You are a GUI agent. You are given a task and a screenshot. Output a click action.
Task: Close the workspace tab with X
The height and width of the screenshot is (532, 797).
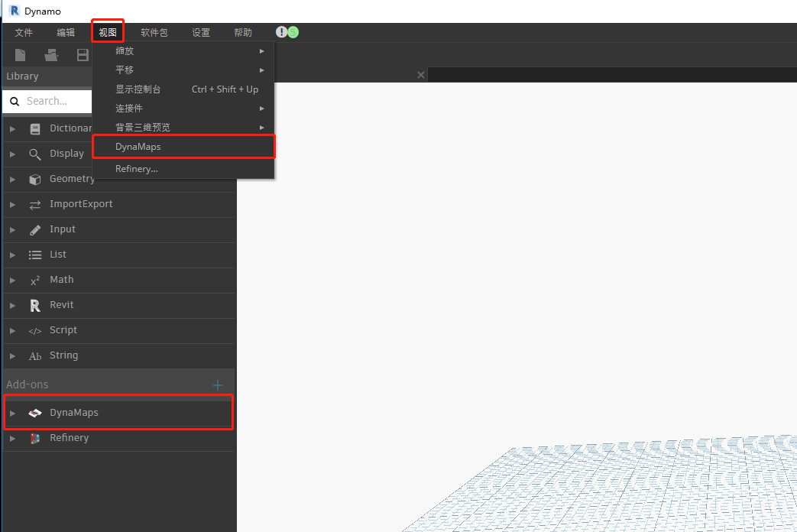(421, 75)
